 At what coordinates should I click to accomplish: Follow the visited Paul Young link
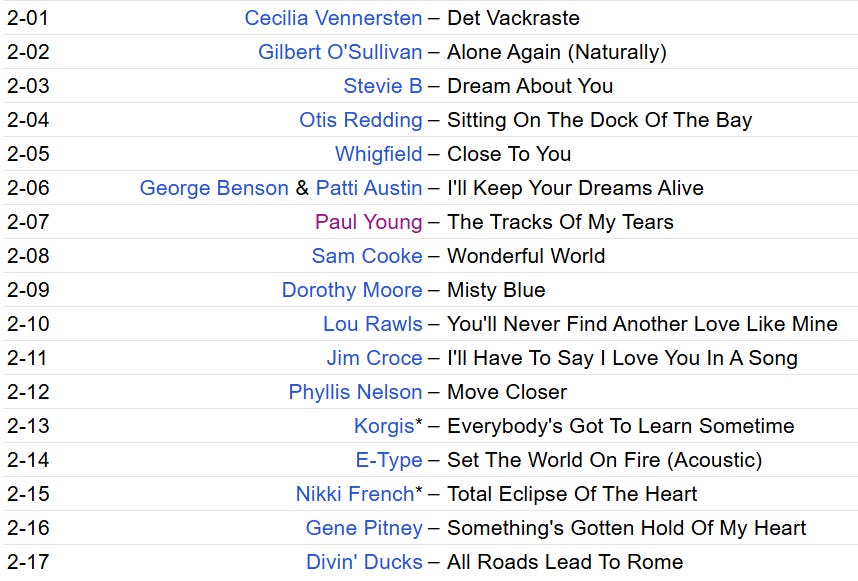tap(368, 222)
